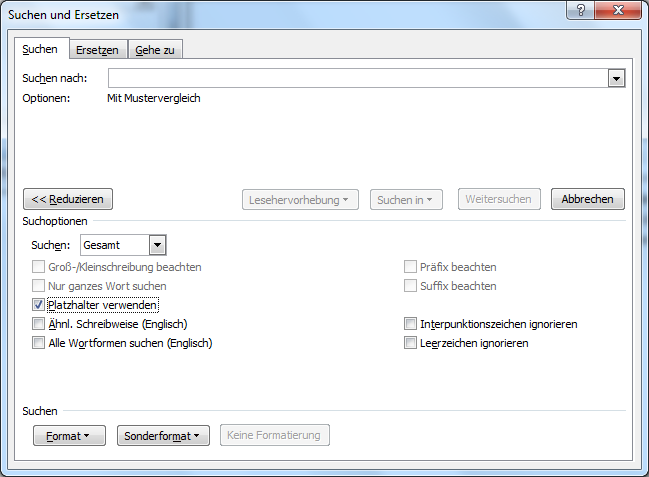Collapse options with the Reduzieren button
Screen dimensions: 649x477
(x=68, y=199)
